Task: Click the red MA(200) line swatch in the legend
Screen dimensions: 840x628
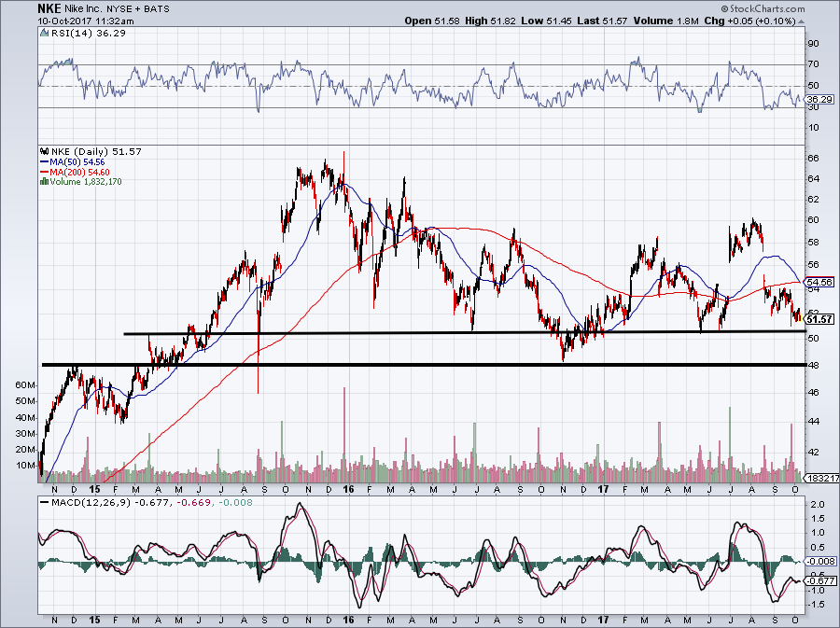Action: click(45, 172)
